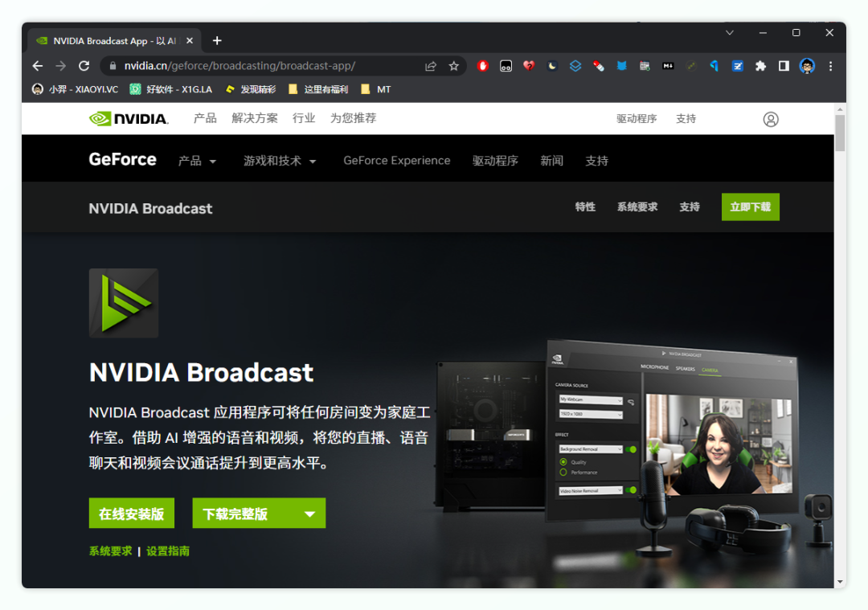Image resolution: width=868 pixels, height=610 pixels.
Task: Open the Markdown (M↓) extension
Action: coord(668,67)
